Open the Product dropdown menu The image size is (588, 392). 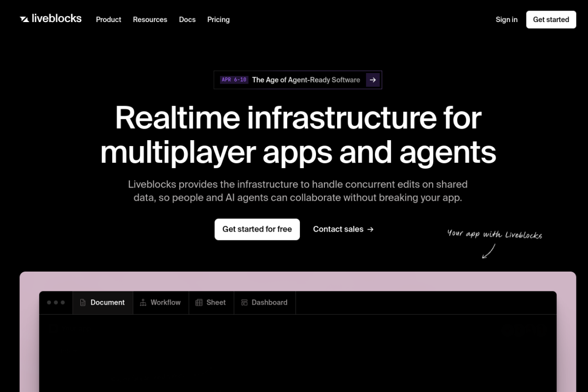click(x=108, y=20)
